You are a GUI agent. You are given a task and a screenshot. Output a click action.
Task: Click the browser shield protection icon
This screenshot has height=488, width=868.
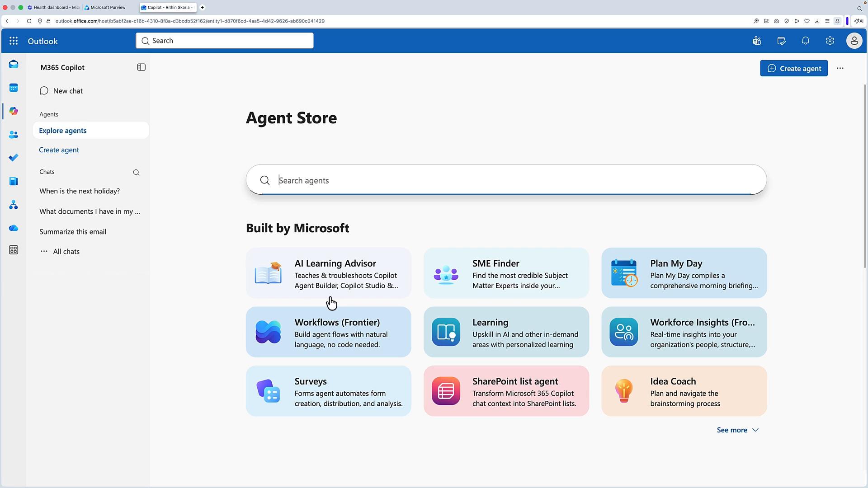787,21
